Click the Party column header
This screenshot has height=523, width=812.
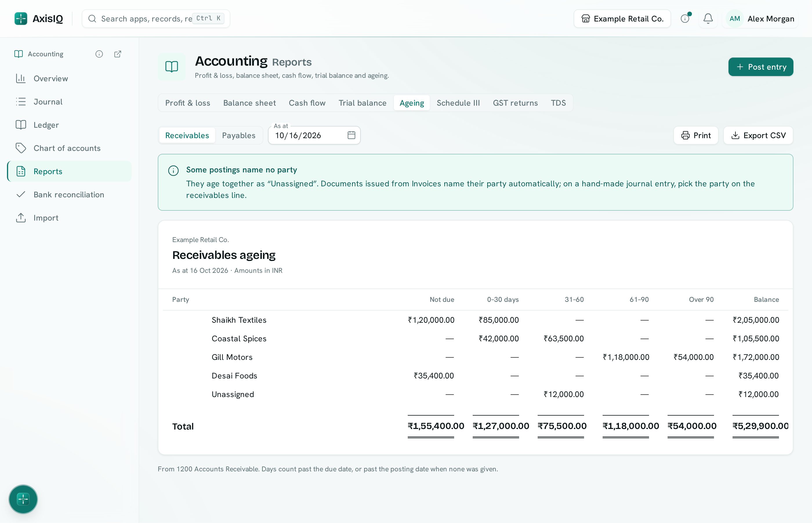180,300
